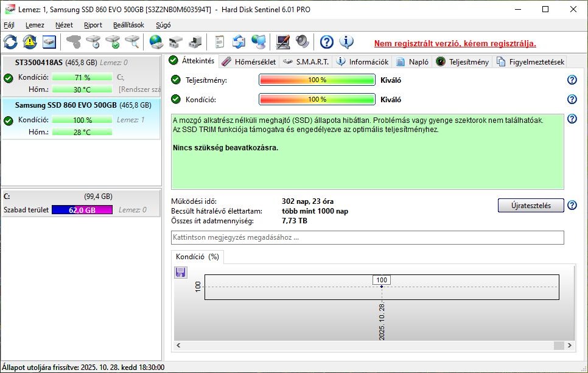Click the 30 °C temperature bar

coord(82,89)
